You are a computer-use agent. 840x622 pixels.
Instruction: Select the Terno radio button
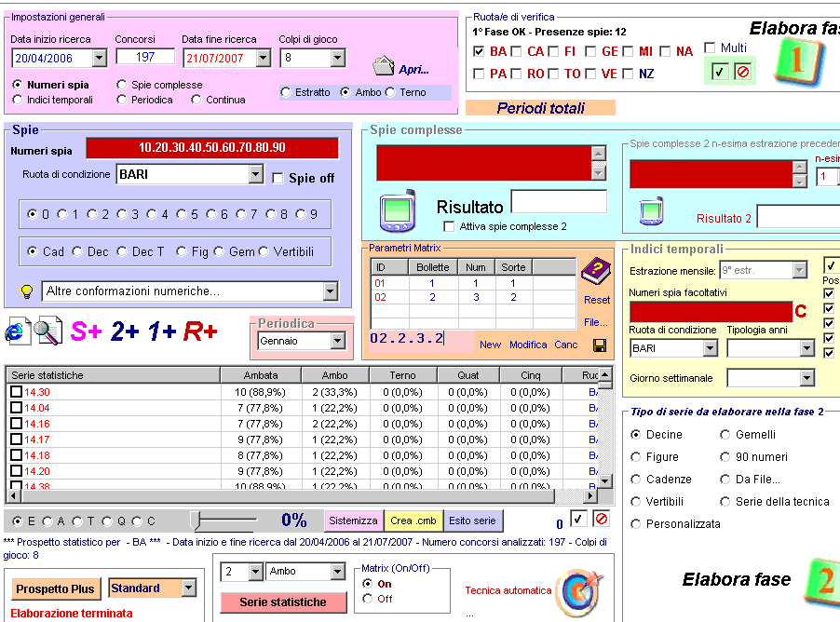click(390, 92)
